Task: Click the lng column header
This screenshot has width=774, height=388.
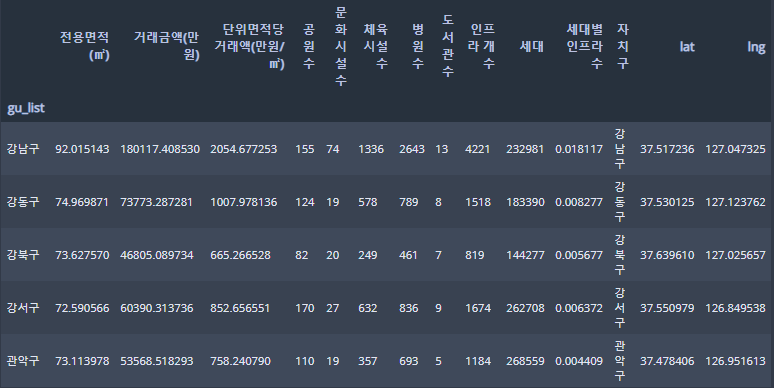Action: [x=756, y=46]
